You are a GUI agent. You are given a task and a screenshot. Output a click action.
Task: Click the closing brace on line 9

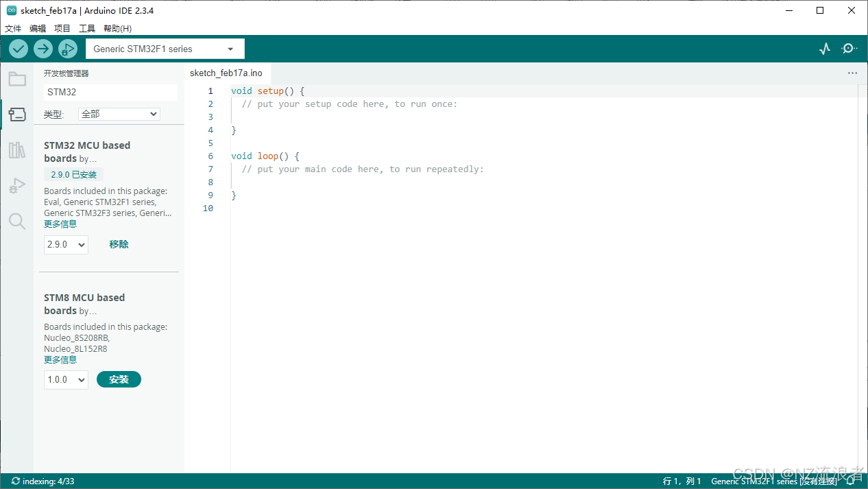pyautogui.click(x=234, y=195)
